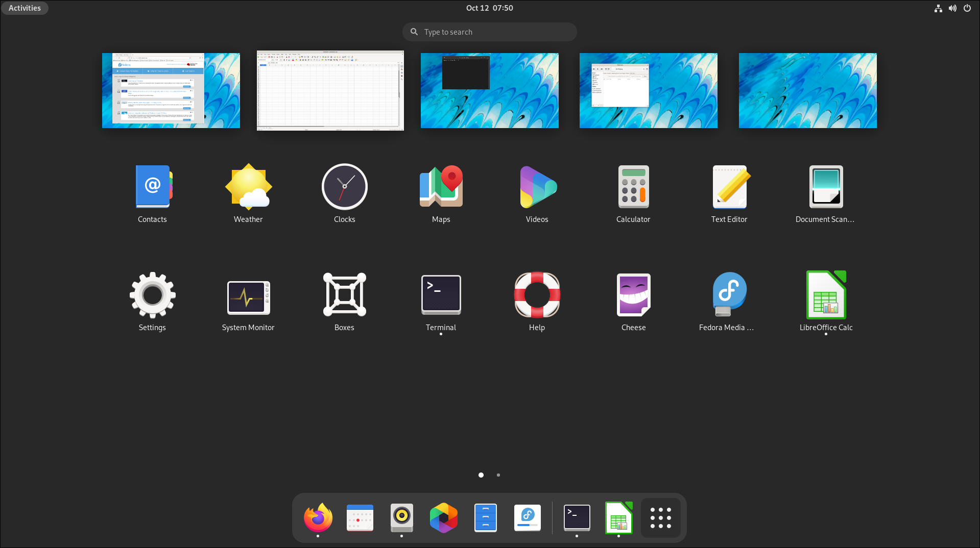The image size is (980, 548).
Task: Launch Calculator from app grid
Action: point(633,194)
